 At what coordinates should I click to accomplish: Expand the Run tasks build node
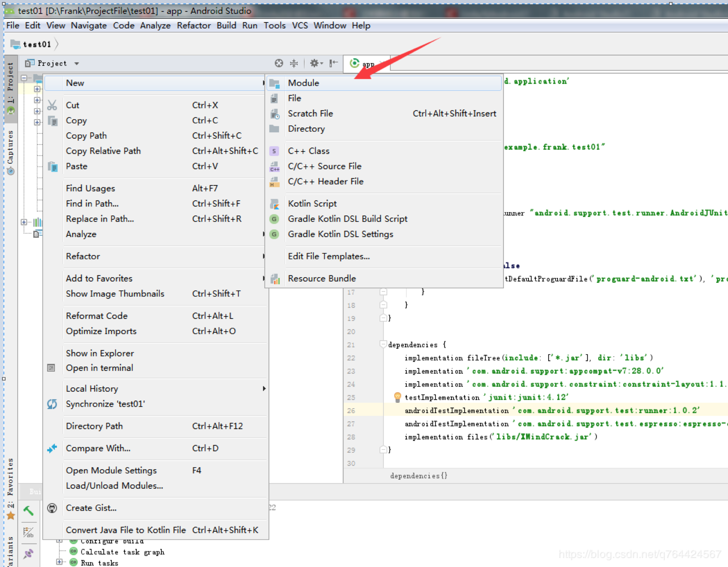click(60, 562)
